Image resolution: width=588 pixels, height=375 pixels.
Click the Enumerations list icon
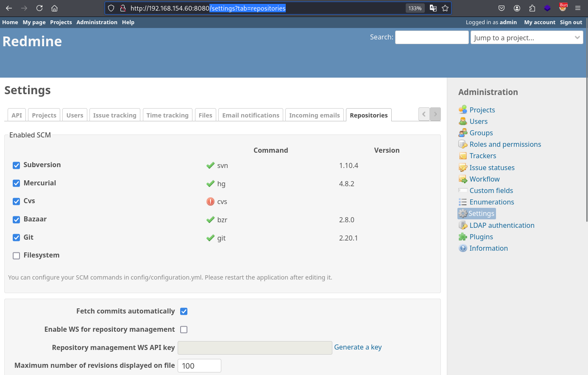click(x=463, y=202)
